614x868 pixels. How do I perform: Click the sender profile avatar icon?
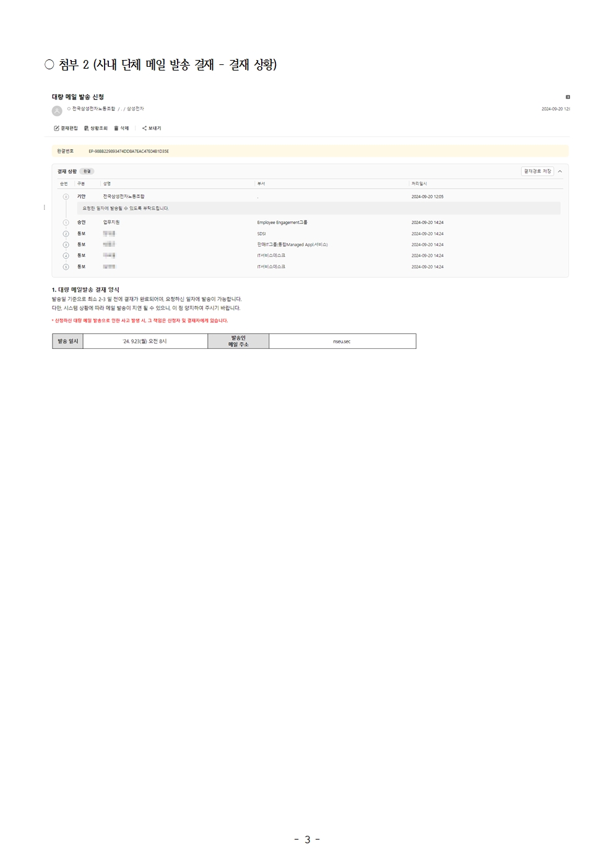[57, 111]
